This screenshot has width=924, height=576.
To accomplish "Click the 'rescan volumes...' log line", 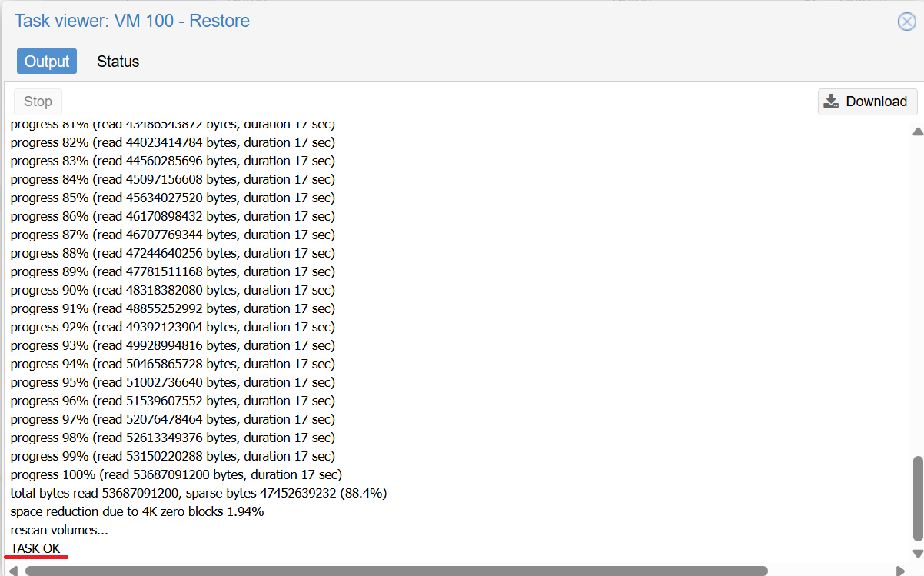I will pyautogui.click(x=59, y=530).
